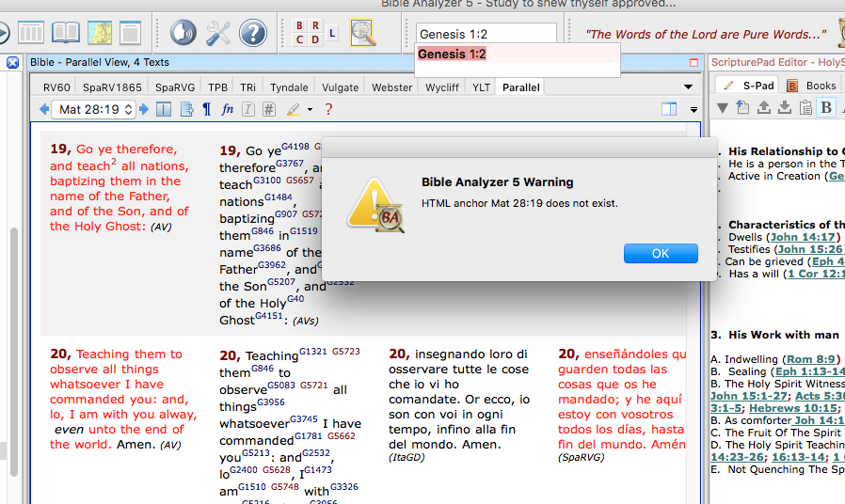Screen dimensions: 845x504
Task: Go to previous verse with blue left arrow
Action: (x=44, y=109)
